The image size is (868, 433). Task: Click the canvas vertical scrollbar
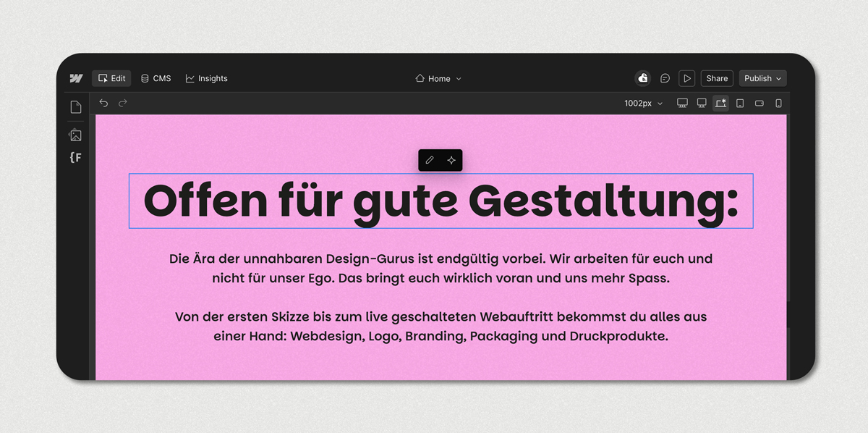(789, 314)
